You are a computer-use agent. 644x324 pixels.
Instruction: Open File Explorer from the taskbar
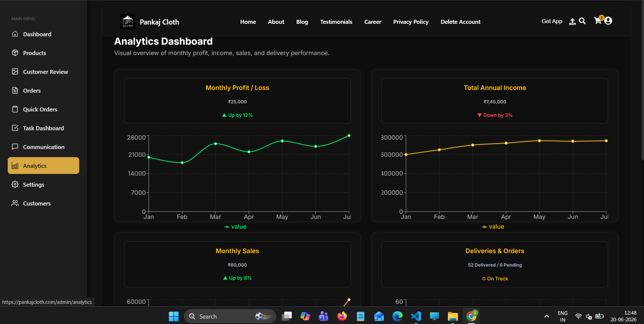coord(453,316)
